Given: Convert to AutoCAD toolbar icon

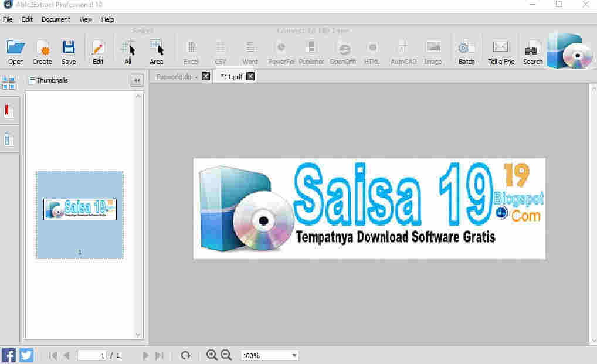Looking at the screenshot, I should click(403, 47).
